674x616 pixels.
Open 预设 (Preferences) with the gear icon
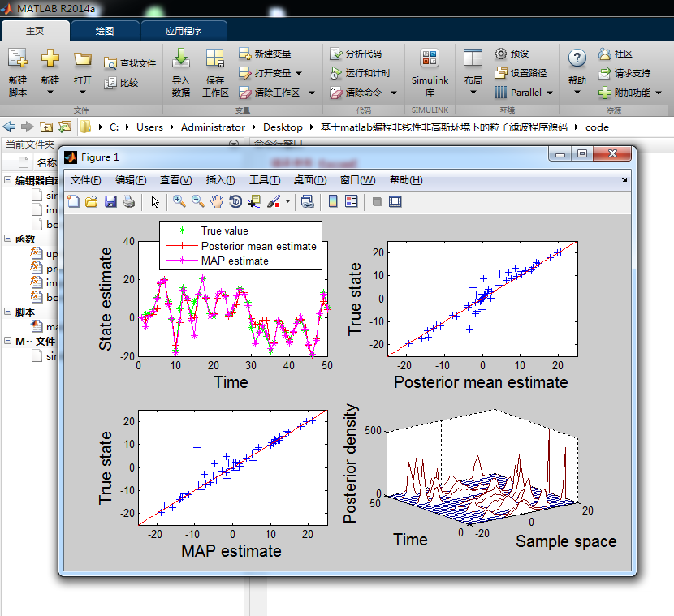(x=501, y=54)
